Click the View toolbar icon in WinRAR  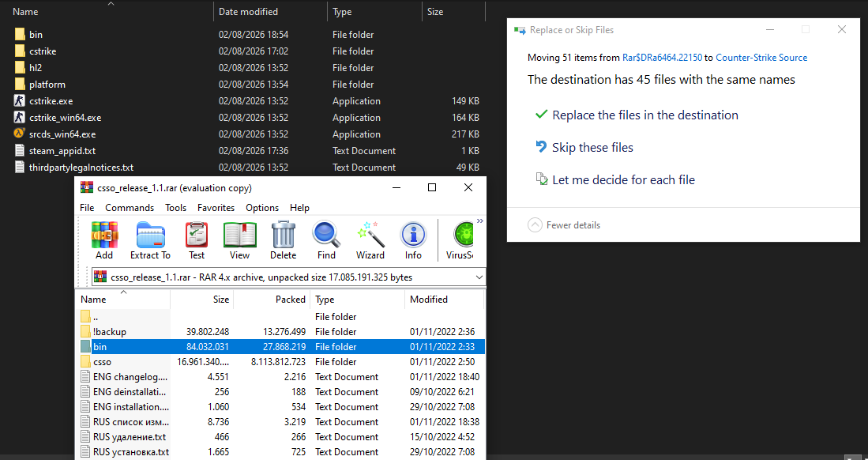click(x=239, y=235)
